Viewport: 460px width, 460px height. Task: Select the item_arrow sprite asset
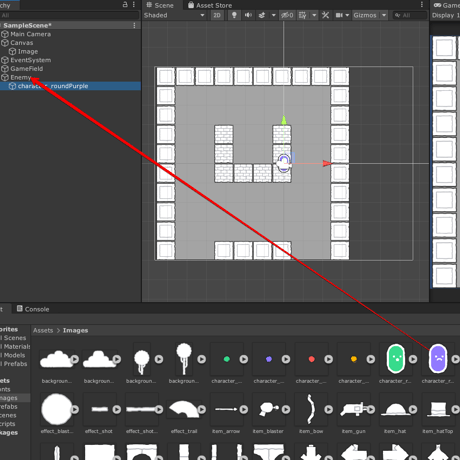(x=226, y=409)
